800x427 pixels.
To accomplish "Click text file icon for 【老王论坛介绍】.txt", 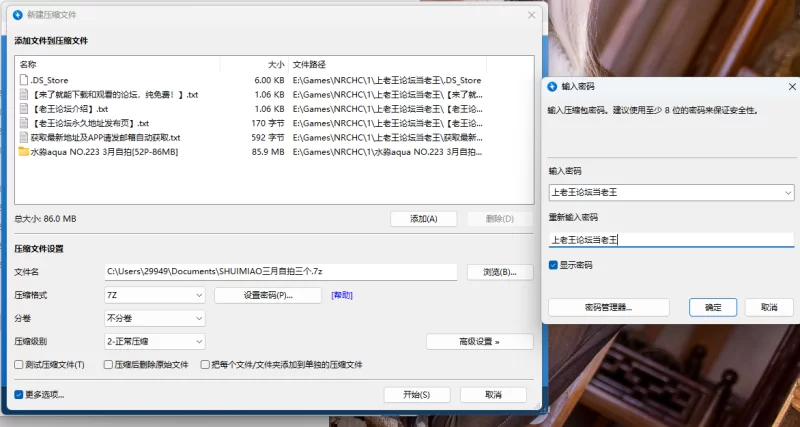I will click(x=23, y=109).
